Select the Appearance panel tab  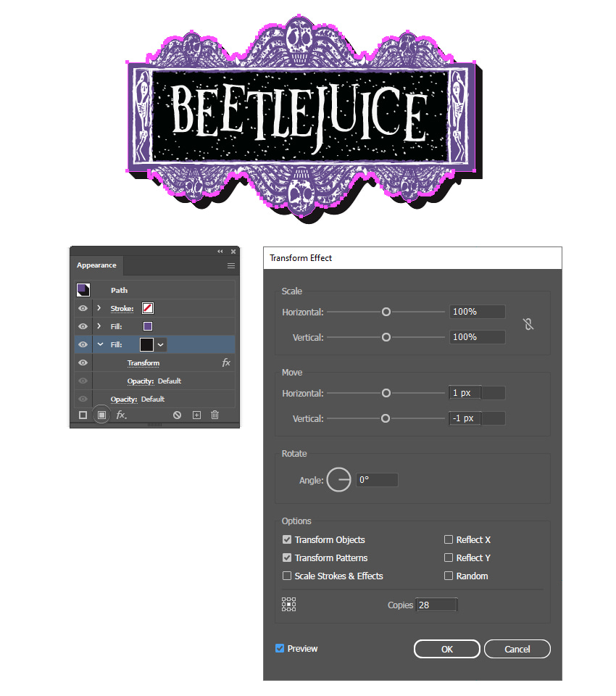[96, 265]
